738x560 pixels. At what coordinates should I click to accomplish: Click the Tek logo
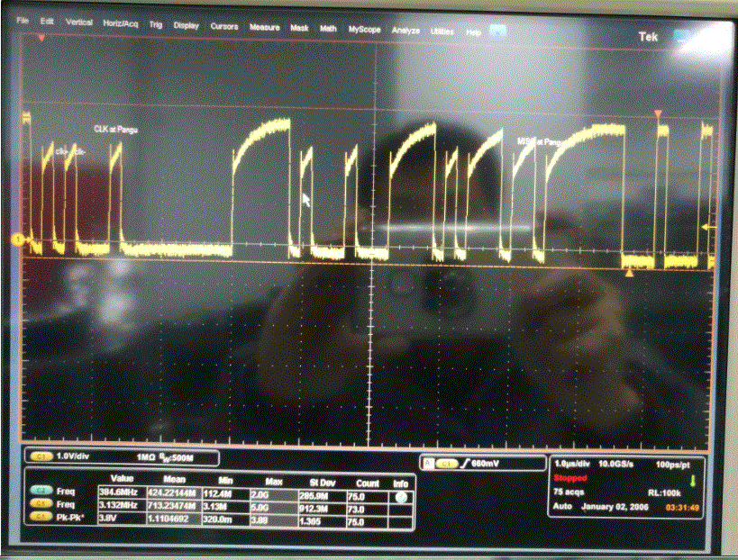coord(648,37)
